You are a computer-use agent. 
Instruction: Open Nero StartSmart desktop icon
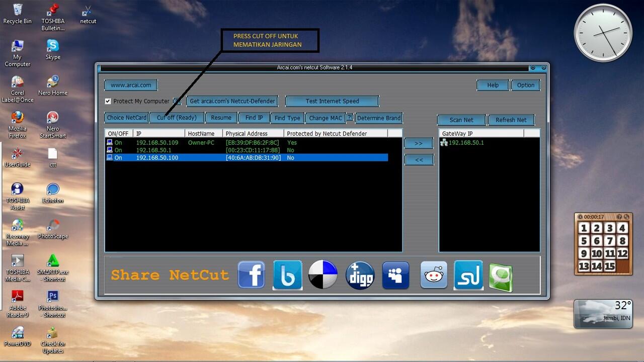(53, 125)
